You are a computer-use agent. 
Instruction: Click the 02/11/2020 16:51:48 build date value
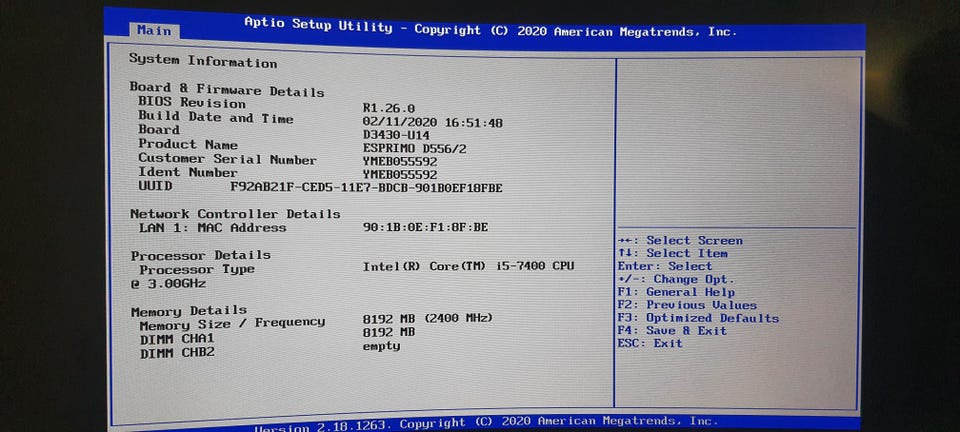click(x=433, y=123)
